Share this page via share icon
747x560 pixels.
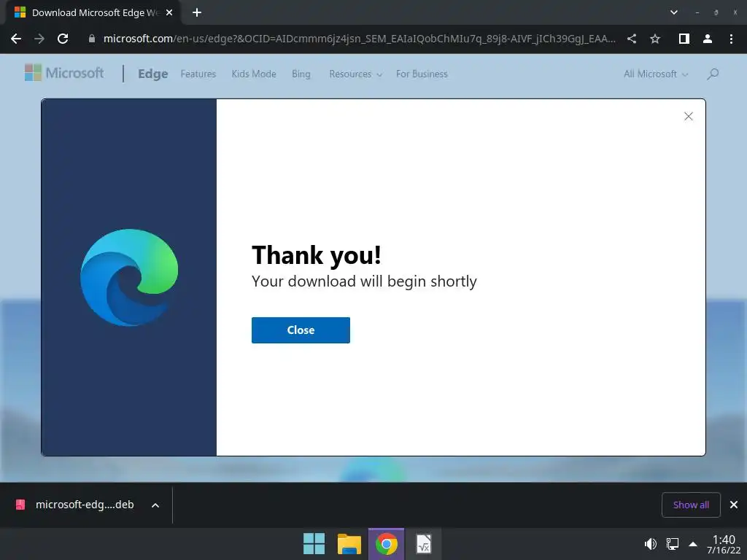click(632, 39)
